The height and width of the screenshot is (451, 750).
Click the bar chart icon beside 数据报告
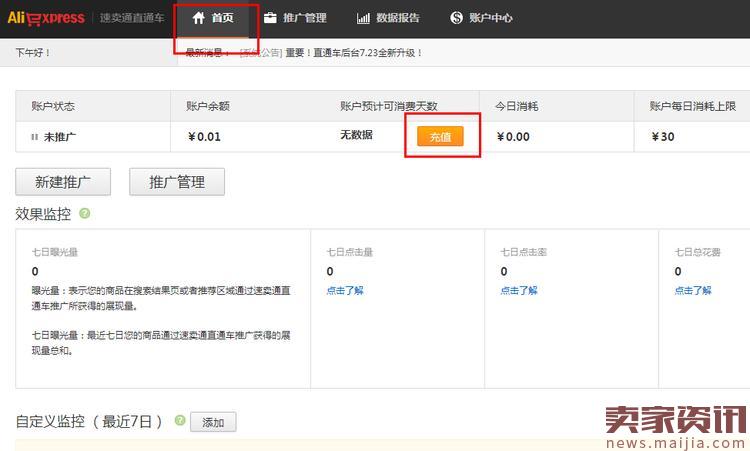(x=363, y=18)
